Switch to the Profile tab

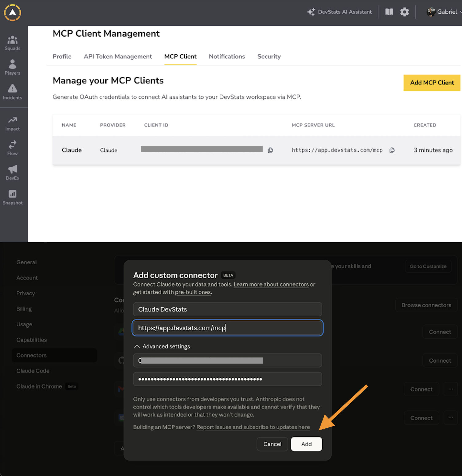[62, 57]
